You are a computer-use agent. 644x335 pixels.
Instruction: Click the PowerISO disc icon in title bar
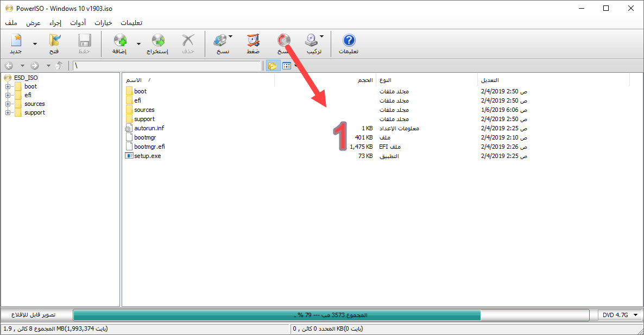click(x=9, y=8)
